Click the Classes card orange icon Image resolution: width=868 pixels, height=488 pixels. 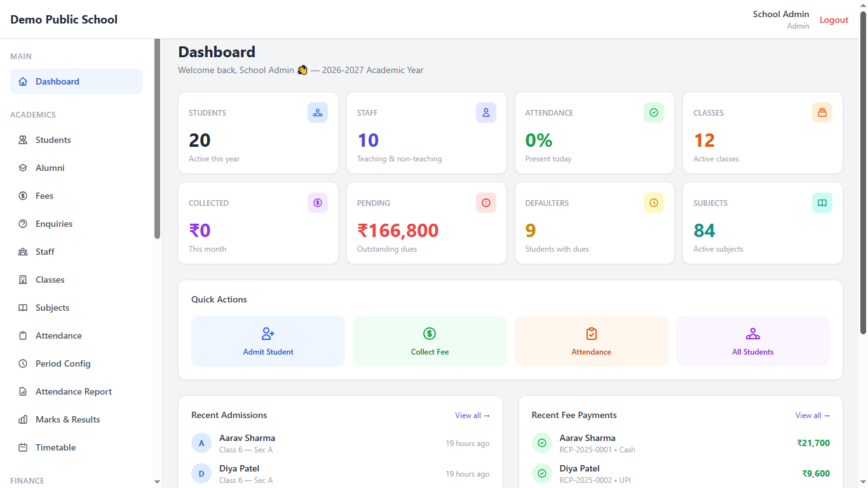822,112
